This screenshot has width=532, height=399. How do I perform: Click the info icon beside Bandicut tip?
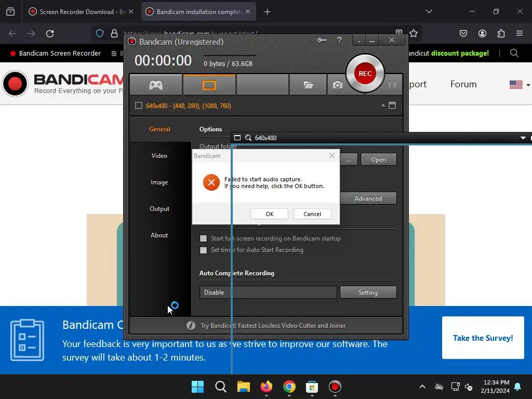191,326
